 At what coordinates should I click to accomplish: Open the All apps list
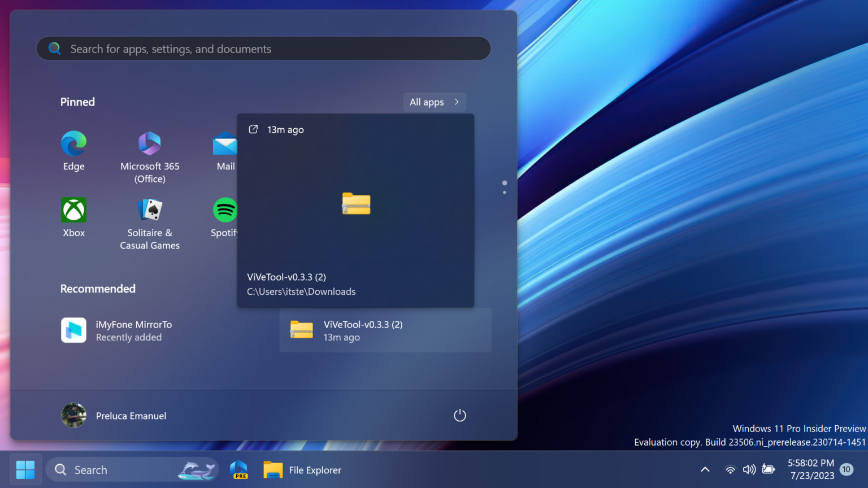433,102
